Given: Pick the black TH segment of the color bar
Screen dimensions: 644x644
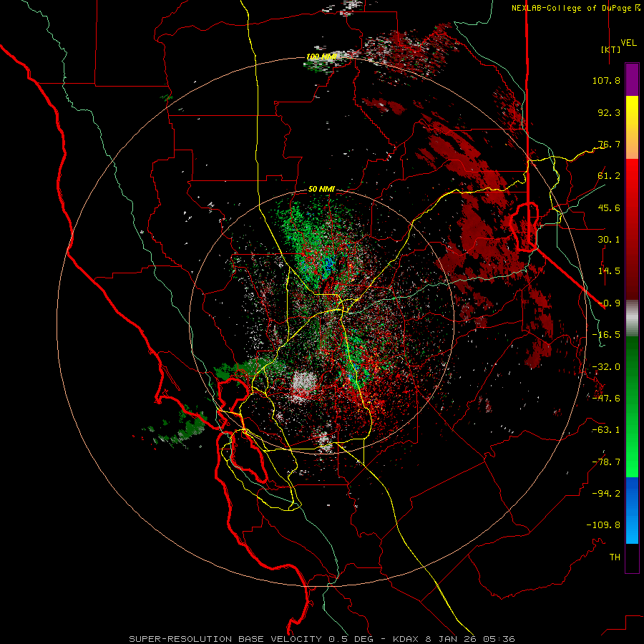Looking at the screenshot, I should tap(632, 558).
